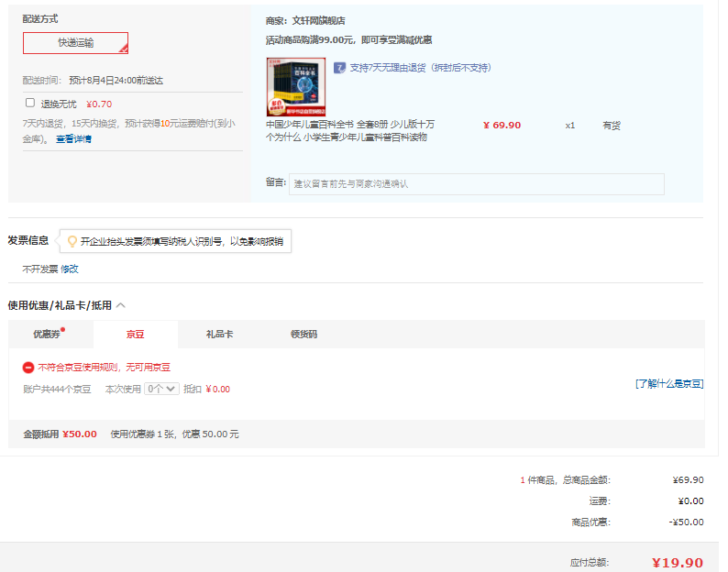728x572 pixels.
Task: Select the 快递运输 delivery method button
Action: tap(76, 43)
